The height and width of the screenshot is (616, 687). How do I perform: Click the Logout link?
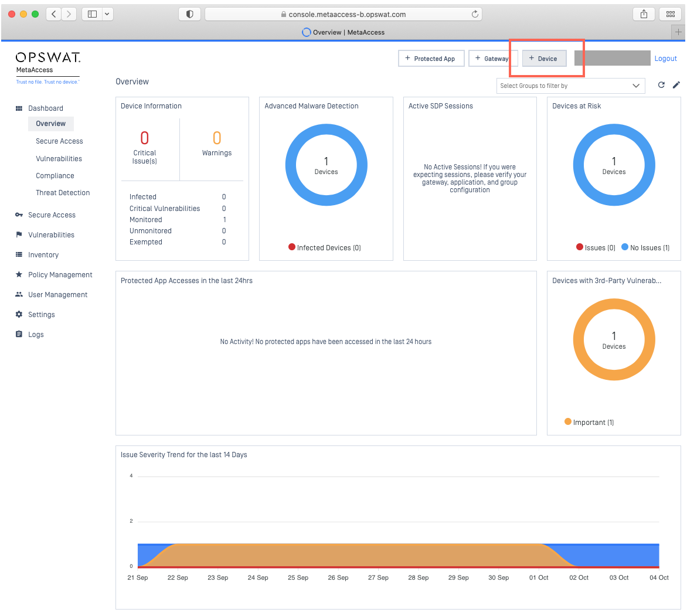(x=665, y=59)
